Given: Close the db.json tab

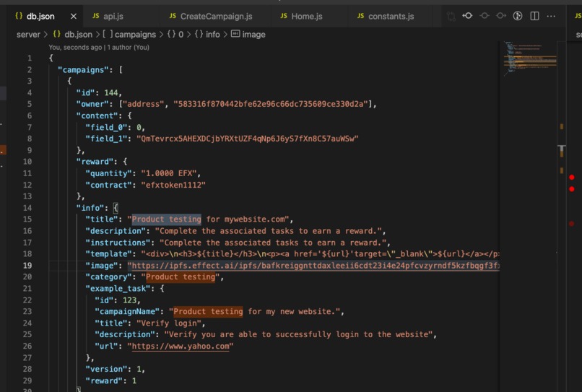Looking at the screenshot, I should pyautogui.click(x=74, y=17).
